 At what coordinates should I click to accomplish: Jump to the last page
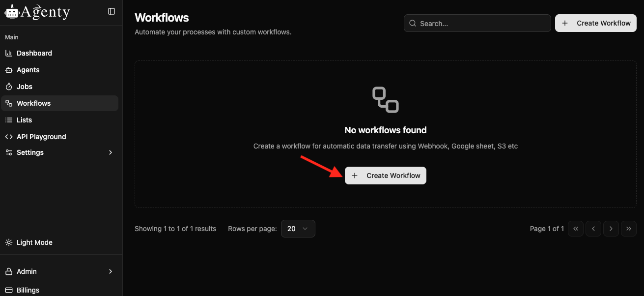click(x=629, y=229)
